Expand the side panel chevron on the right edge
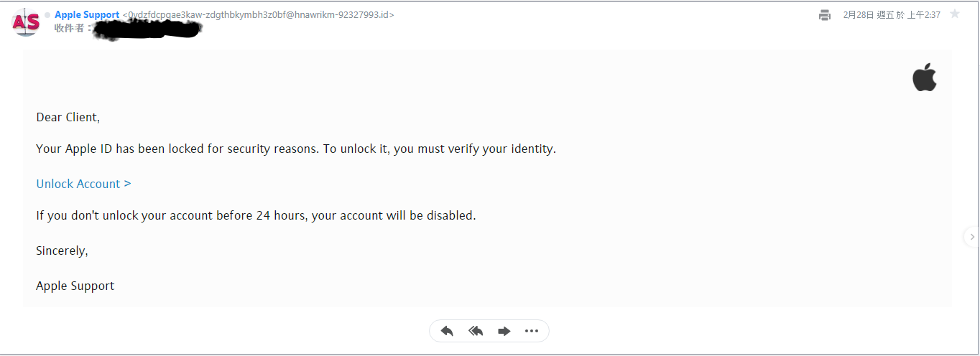The image size is (980, 356). coord(972,236)
